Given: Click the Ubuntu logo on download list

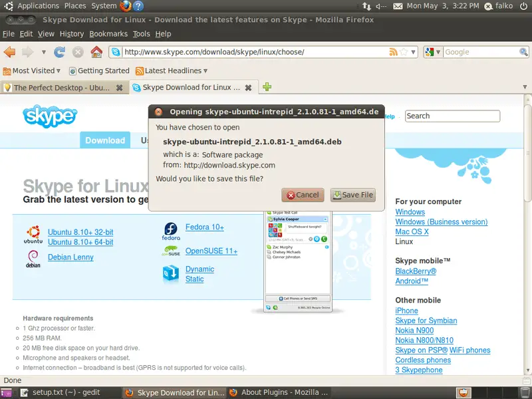Looking at the screenshot, I should pyautogui.click(x=33, y=235).
